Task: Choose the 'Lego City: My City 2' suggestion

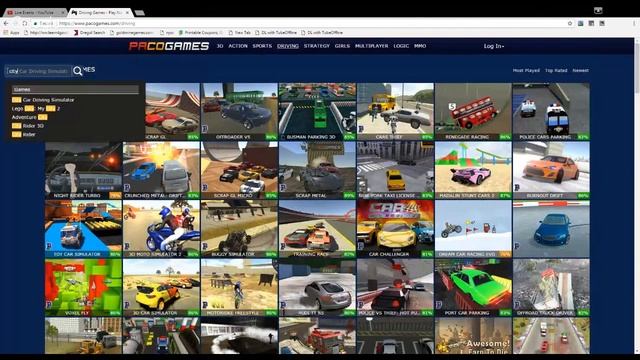Action: pos(36,109)
